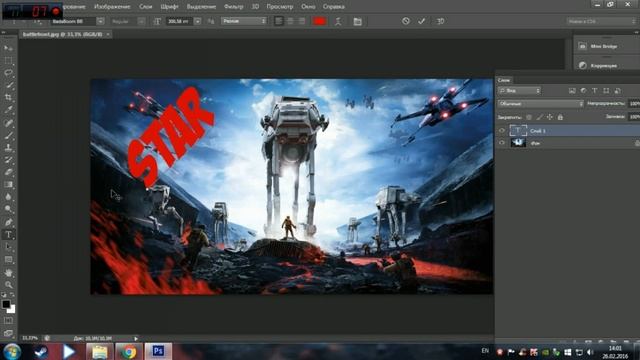Viewport: 640px width, 360px height.
Task: Open the workspace switcher dropdown
Action: pos(602,21)
